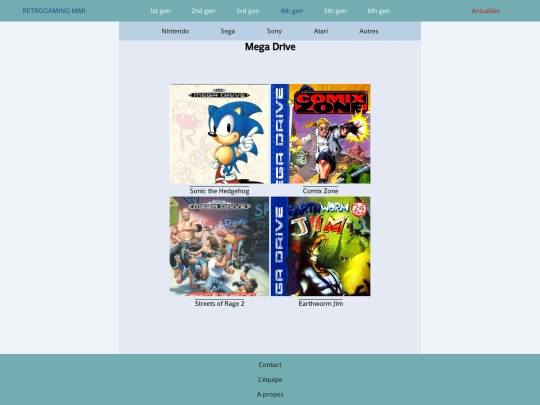Navigate to 5th gen consoles
The height and width of the screenshot is (405, 540).
[x=335, y=11]
